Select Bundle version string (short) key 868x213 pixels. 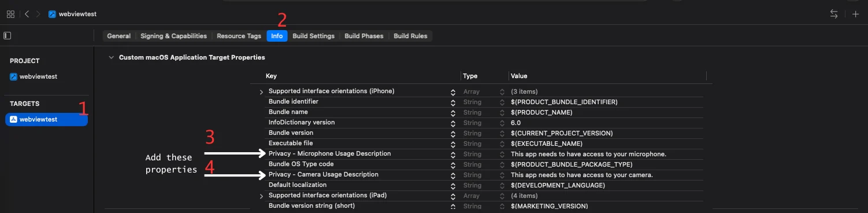tap(311, 206)
